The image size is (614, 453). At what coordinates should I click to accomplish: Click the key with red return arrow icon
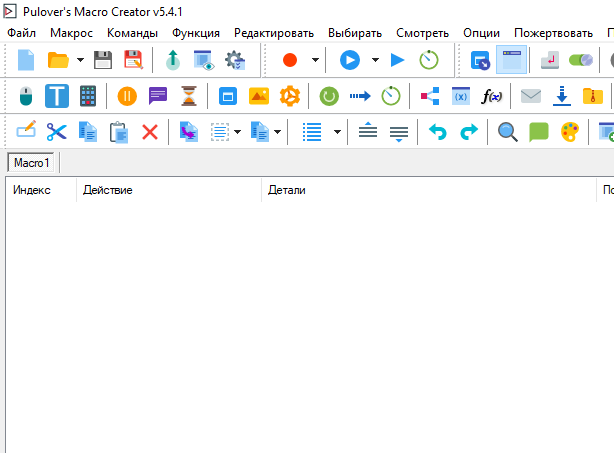[550, 60]
